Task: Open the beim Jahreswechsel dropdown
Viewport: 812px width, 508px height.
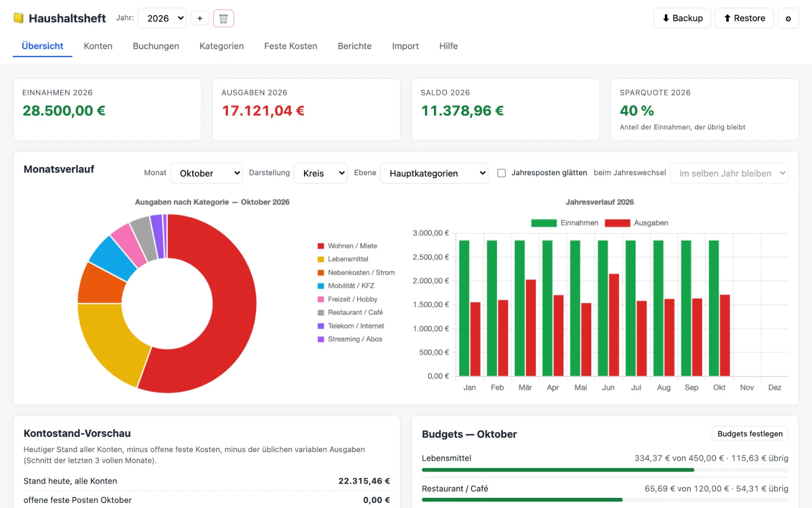Action: [729, 173]
